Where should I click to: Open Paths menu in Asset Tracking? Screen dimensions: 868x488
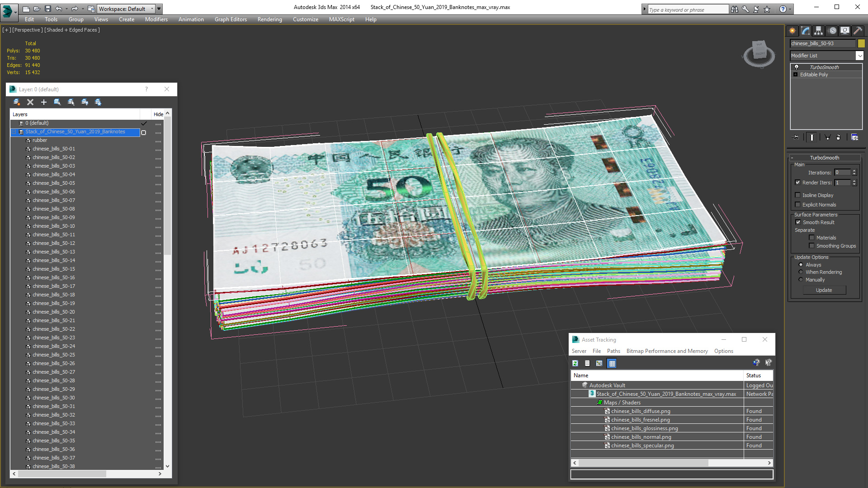click(613, 351)
